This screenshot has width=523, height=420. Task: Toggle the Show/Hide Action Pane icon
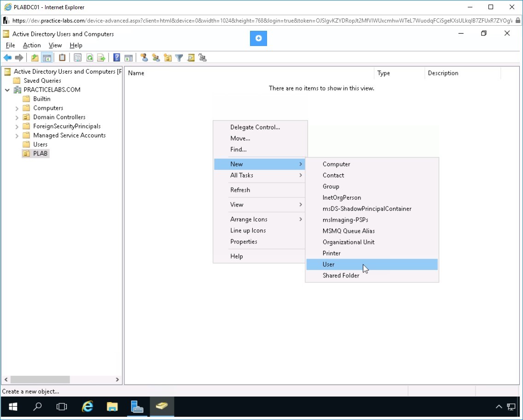click(x=128, y=58)
